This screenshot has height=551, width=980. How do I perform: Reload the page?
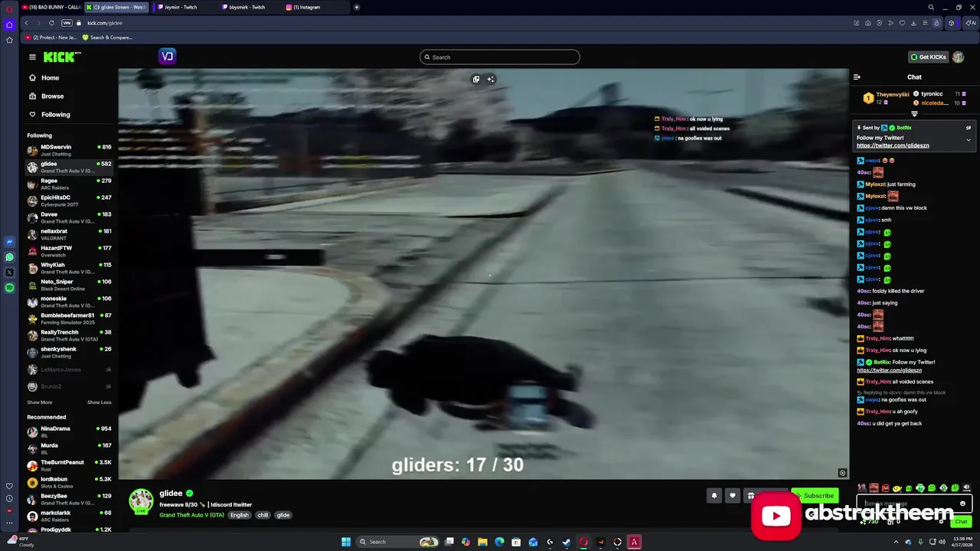pos(51,23)
